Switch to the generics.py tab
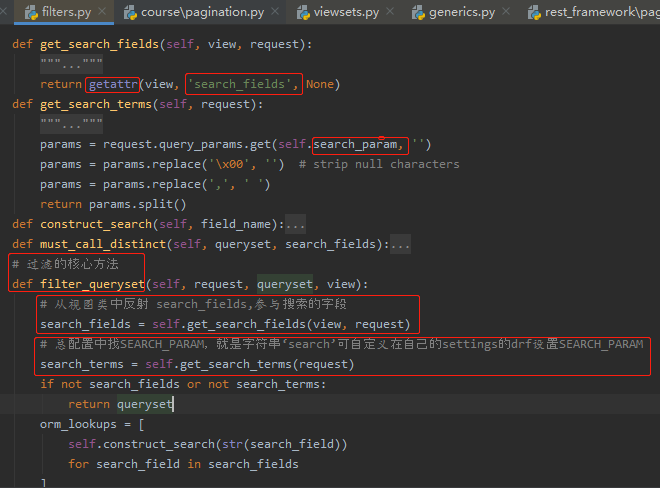Viewport: 660px width, 488px height. point(462,12)
